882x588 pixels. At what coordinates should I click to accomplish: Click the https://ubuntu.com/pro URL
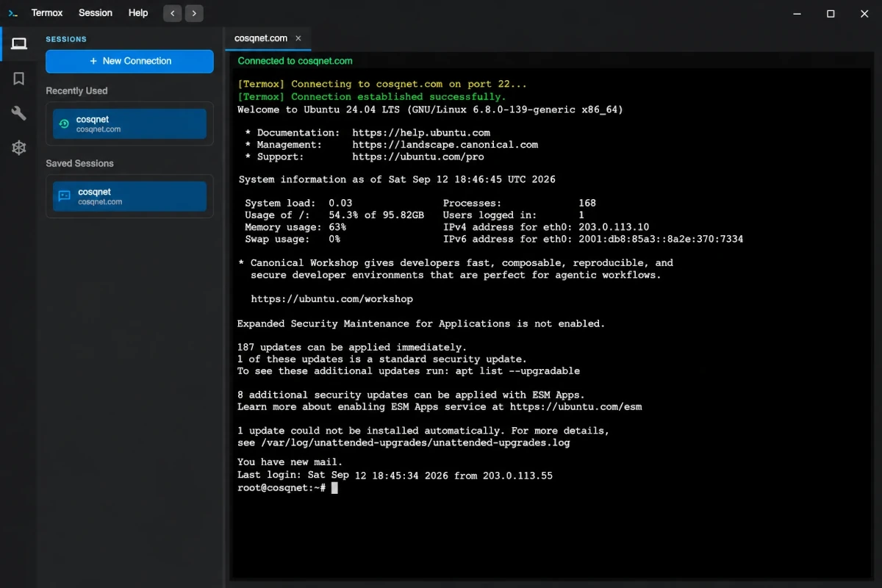pos(418,157)
